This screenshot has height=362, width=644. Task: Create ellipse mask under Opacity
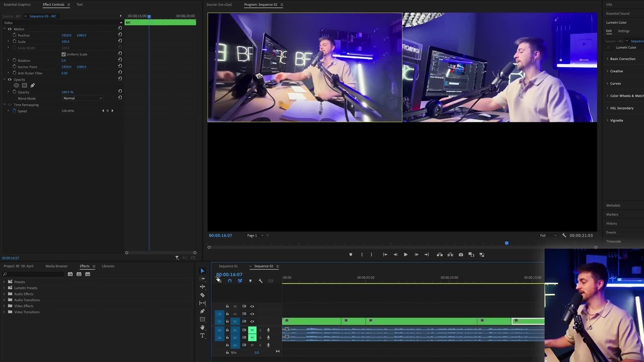16,85
